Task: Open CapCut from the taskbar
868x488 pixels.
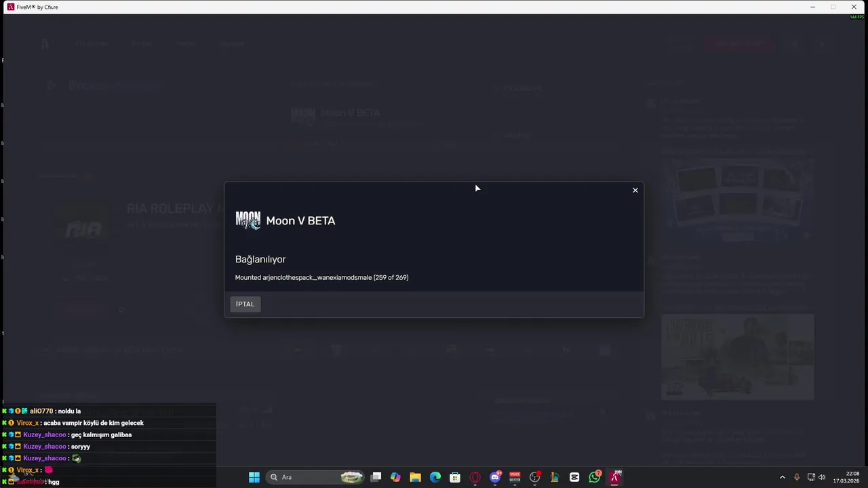Action: pyautogui.click(x=574, y=477)
